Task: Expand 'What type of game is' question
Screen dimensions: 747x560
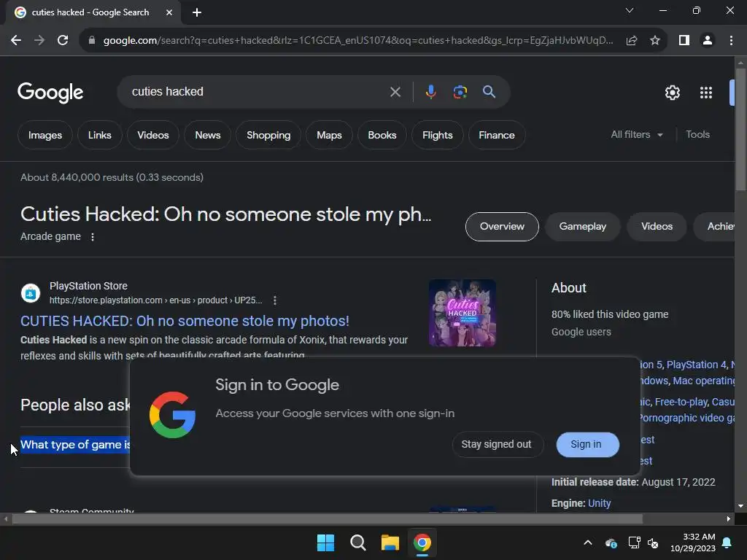Action: (75, 445)
